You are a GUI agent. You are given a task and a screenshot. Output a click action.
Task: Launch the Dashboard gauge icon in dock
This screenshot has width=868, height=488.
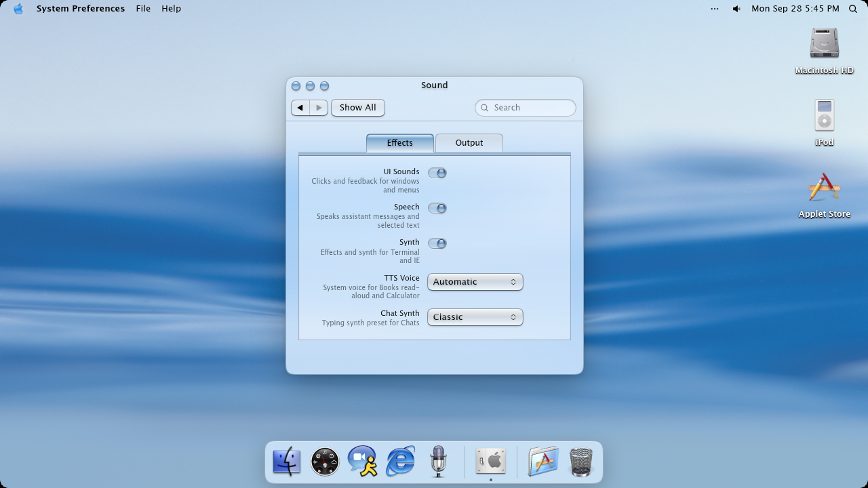pos(325,462)
